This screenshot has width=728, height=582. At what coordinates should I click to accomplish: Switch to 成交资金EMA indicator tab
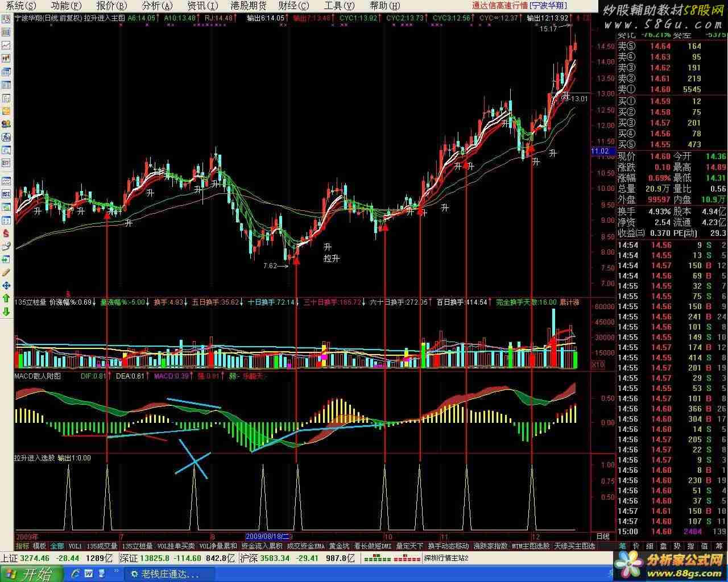click(x=305, y=546)
